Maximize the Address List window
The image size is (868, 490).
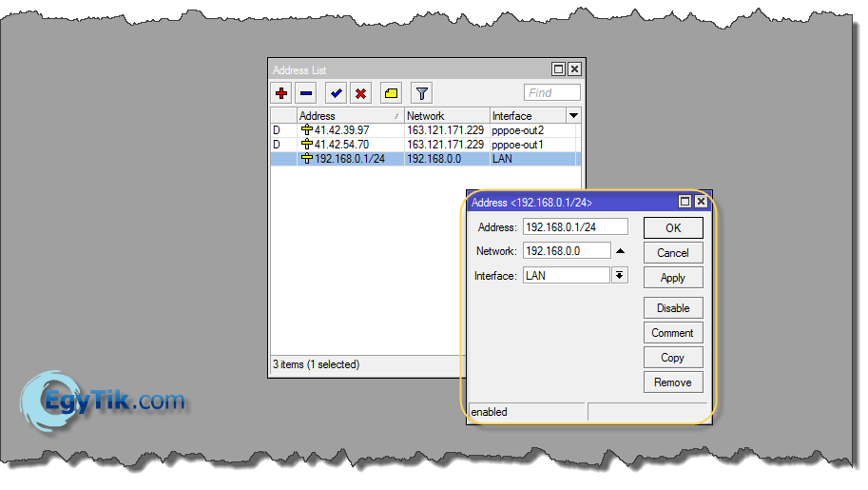pos(559,69)
